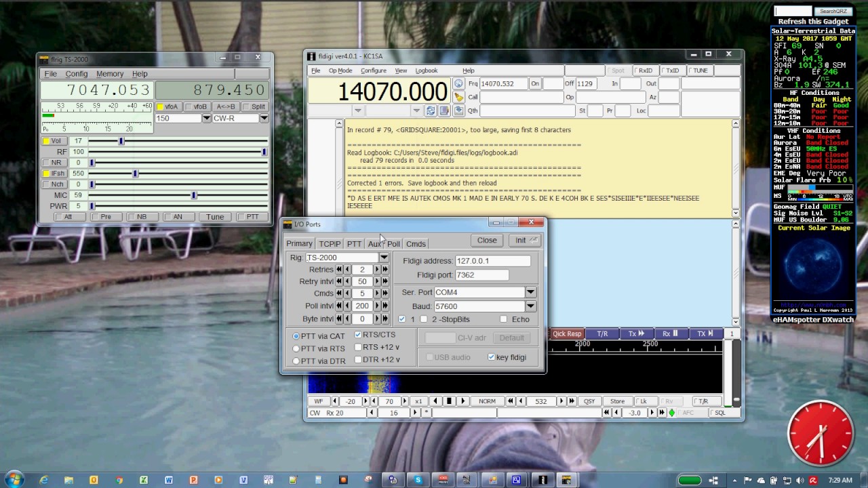Open the fldigi Logbook menu

tap(427, 70)
